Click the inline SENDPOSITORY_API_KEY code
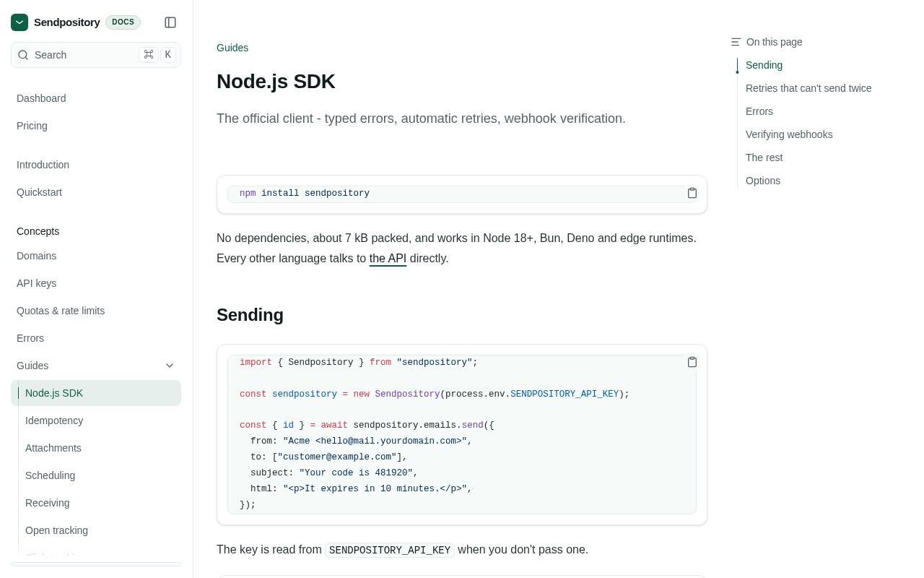 point(390,551)
